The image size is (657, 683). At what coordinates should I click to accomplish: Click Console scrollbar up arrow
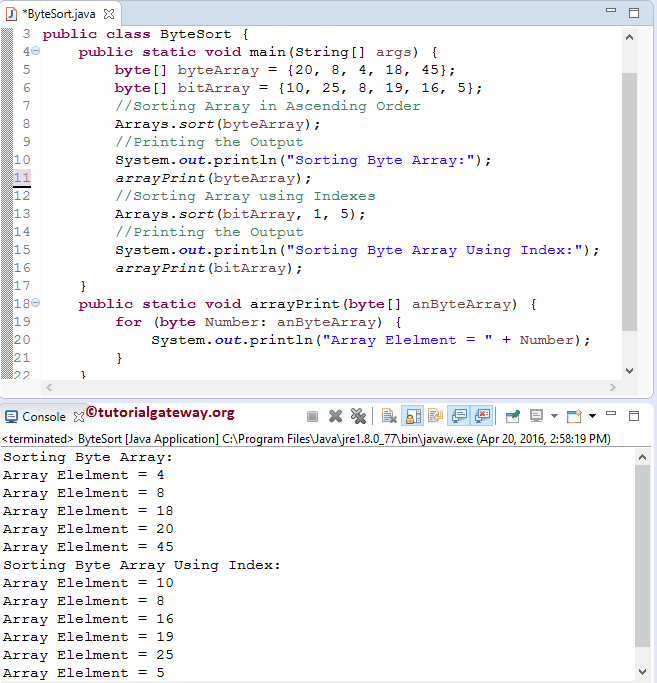click(642, 457)
